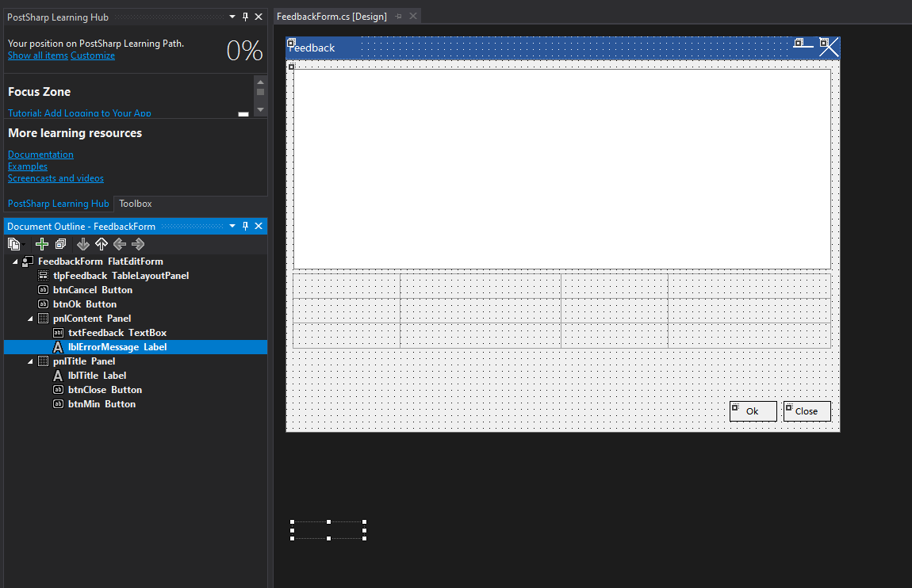Move lblErrorMessage up with the up-arrow icon
912x588 pixels.
102,244
